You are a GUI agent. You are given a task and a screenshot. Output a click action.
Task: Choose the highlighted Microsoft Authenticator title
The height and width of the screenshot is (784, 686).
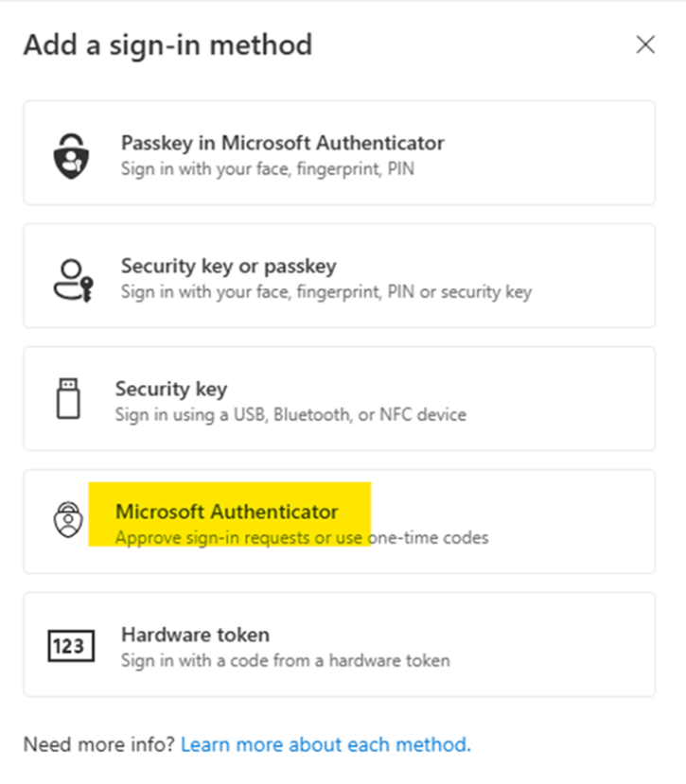coord(227,512)
